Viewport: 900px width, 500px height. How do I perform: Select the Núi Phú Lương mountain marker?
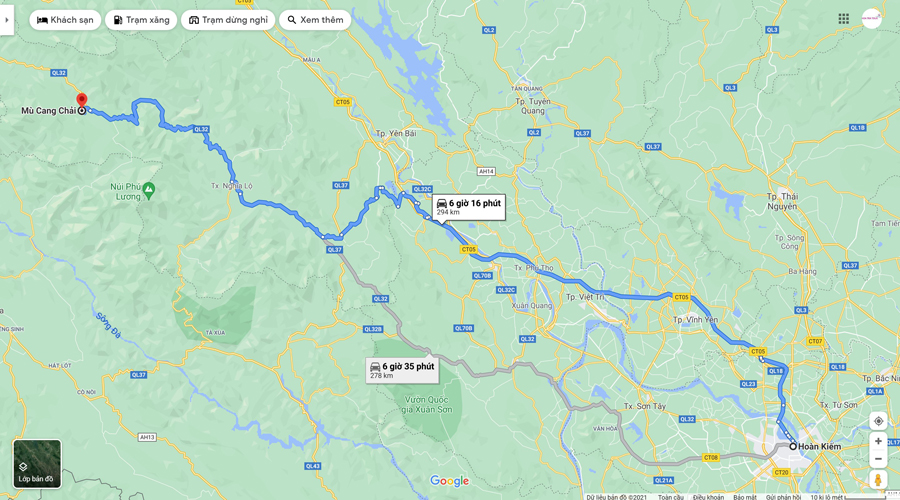click(149, 188)
